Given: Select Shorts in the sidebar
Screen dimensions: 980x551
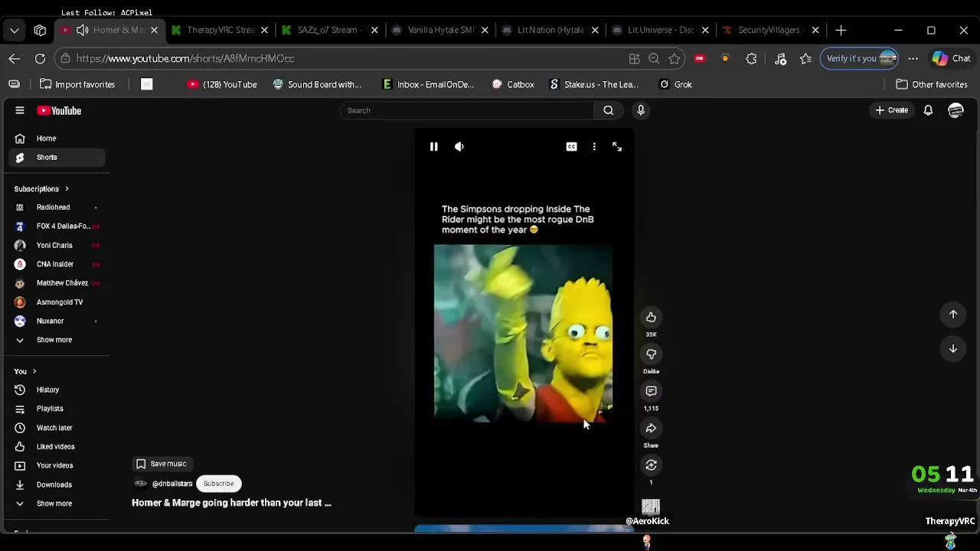Looking at the screenshot, I should [57, 157].
